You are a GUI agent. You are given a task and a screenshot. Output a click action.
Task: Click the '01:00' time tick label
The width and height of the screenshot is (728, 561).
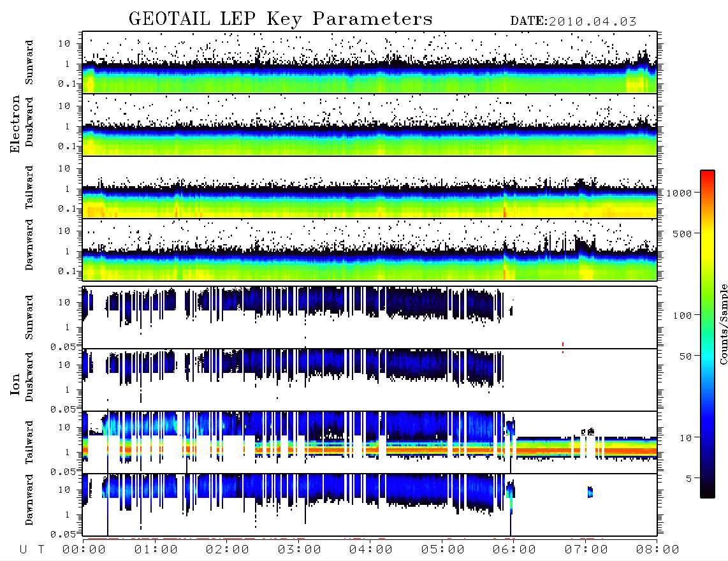tap(156, 550)
